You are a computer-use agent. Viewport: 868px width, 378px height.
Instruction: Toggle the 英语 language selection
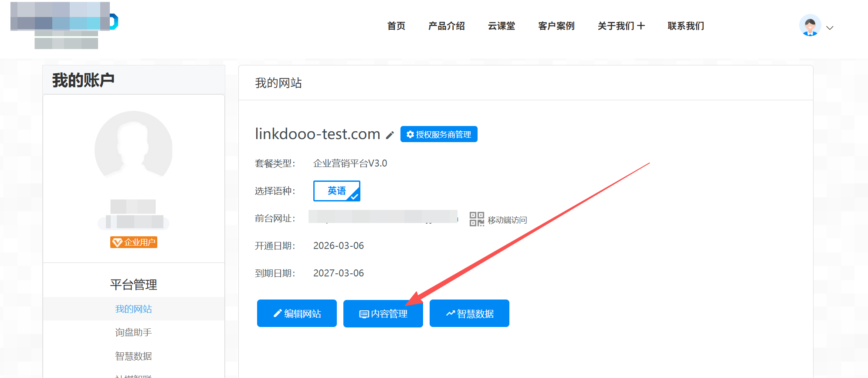point(336,191)
